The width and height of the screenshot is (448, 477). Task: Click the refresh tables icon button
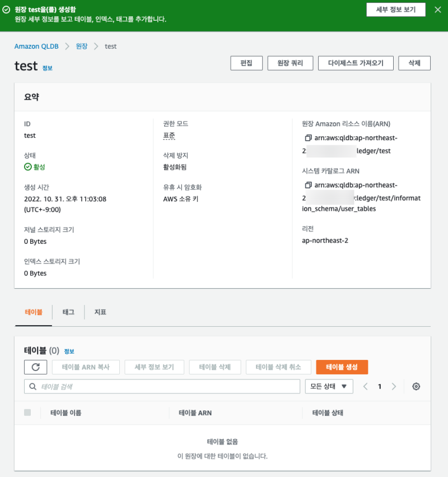click(x=35, y=367)
